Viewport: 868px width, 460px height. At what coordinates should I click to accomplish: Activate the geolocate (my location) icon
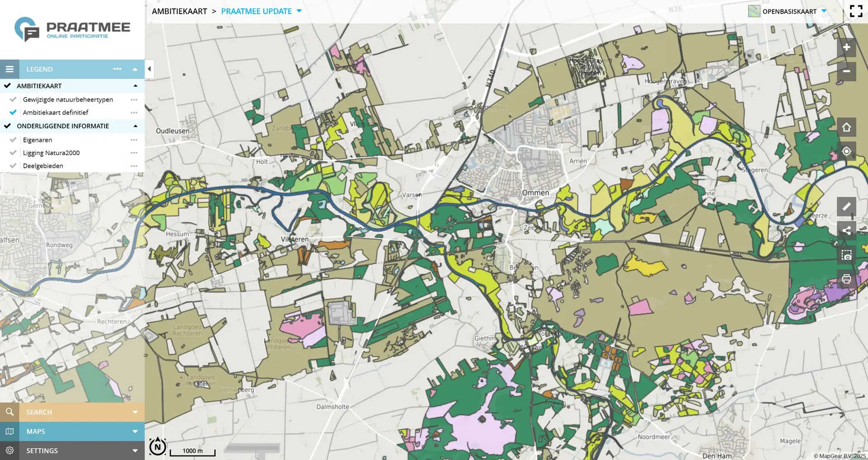pos(846,151)
